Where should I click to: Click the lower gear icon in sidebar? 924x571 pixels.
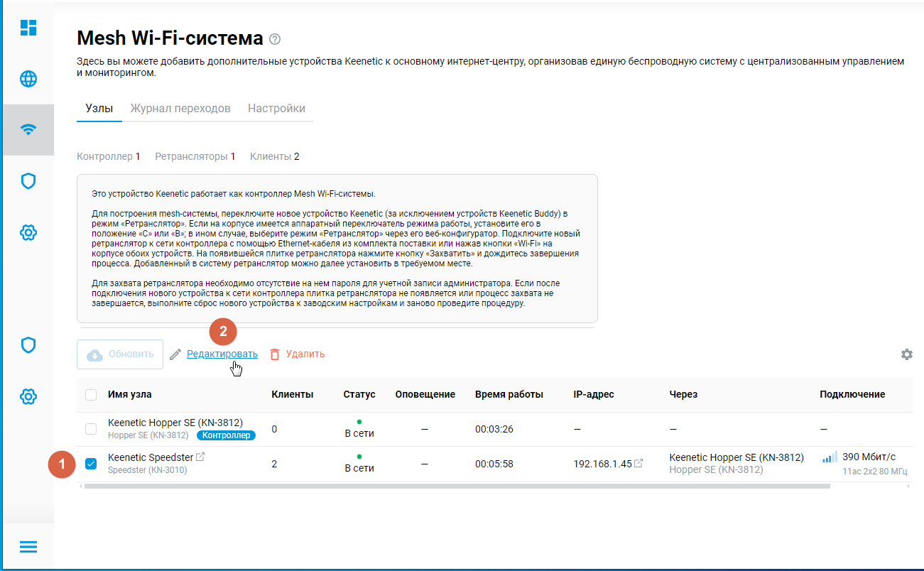[28, 396]
